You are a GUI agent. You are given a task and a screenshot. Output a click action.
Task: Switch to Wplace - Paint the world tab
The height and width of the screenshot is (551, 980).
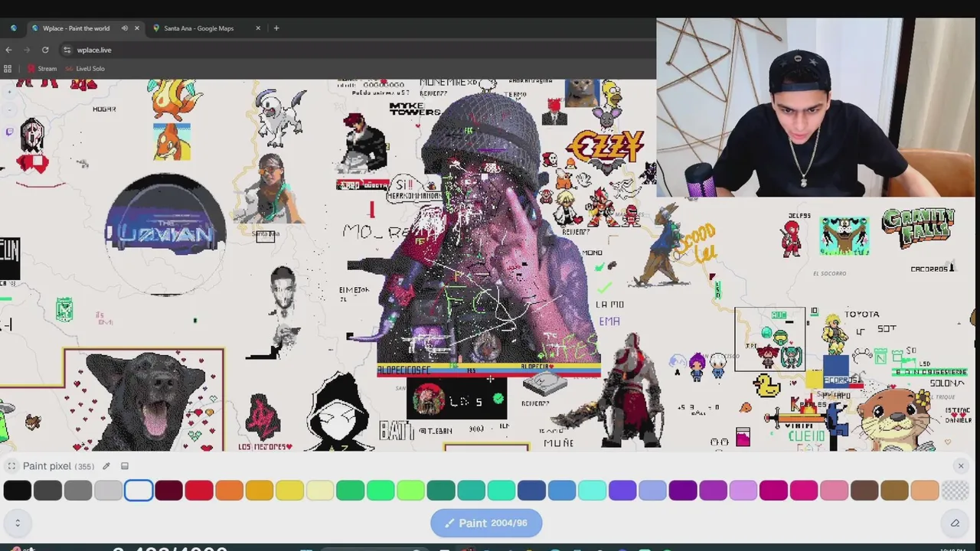tap(76, 28)
